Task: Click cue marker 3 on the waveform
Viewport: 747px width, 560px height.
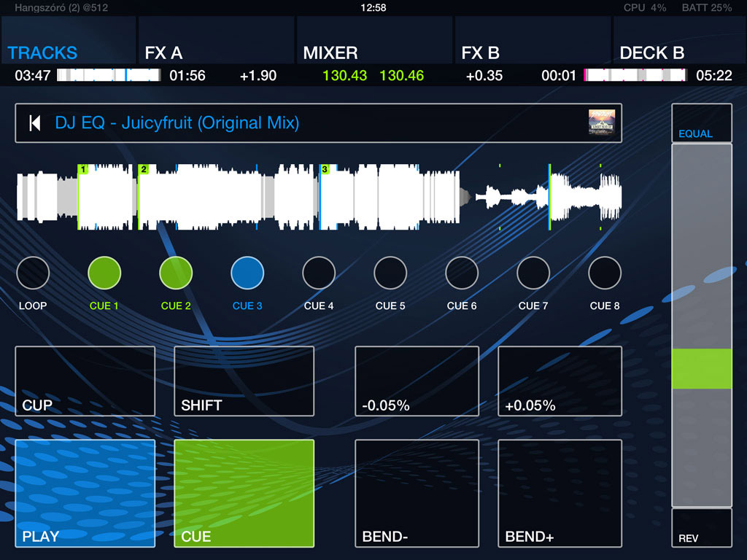Action: point(325,169)
